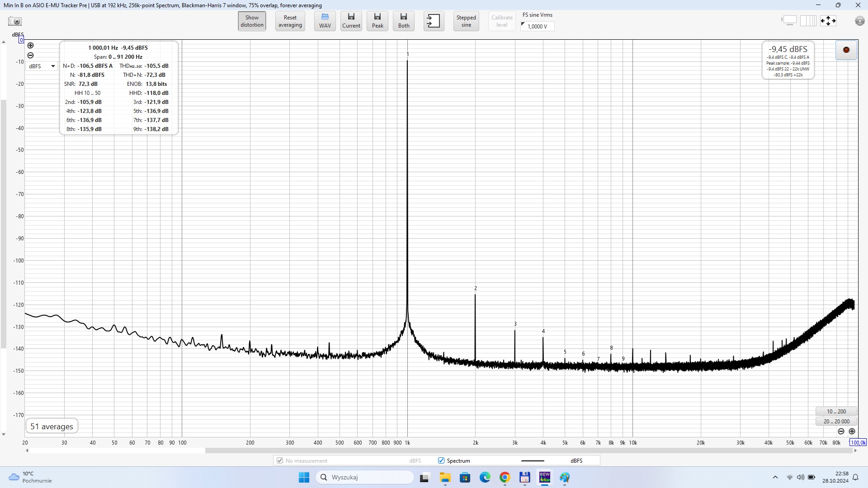Open the floppy disk app on taskbar
The height and width of the screenshot is (488, 868).
(x=524, y=477)
